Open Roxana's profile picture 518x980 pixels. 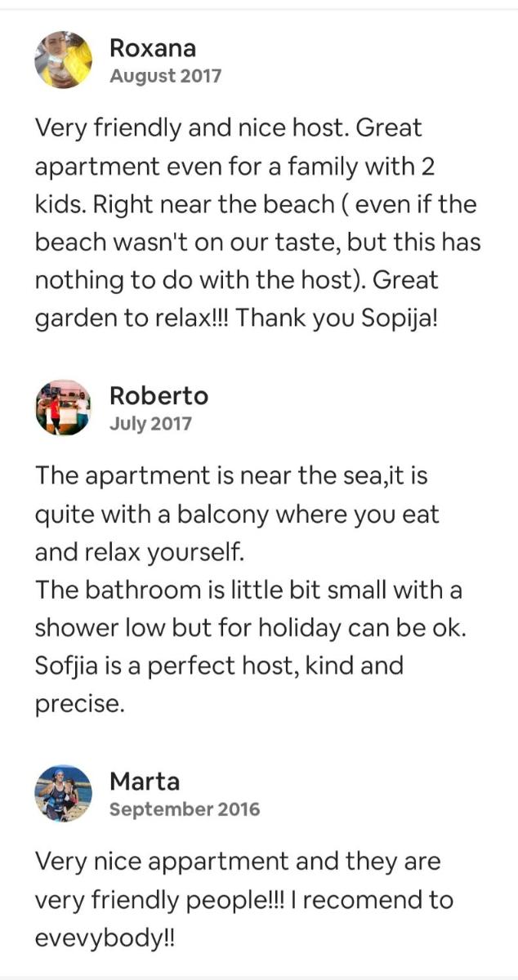pyautogui.click(x=64, y=60)
